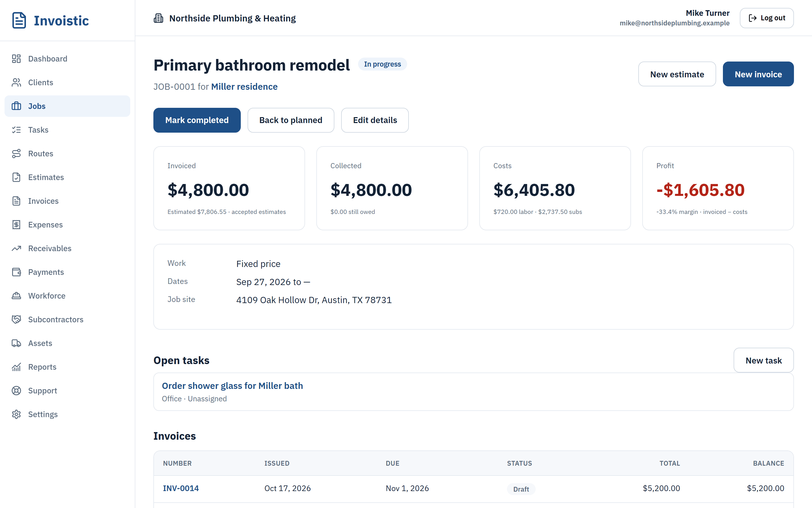Screen dimensions: 812x508
Task: Click the invoice due date Nov 1, 2026
Action: 407,488
